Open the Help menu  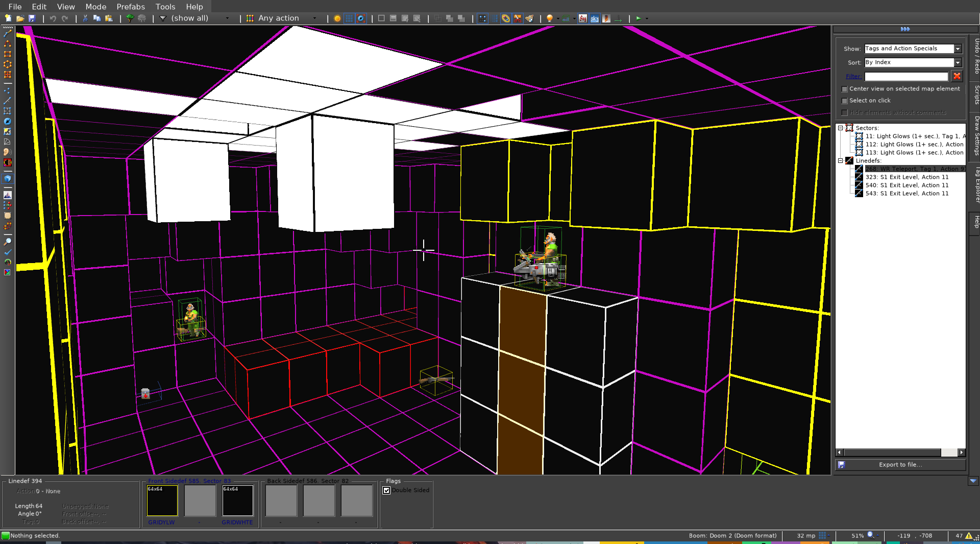[194, 7]
